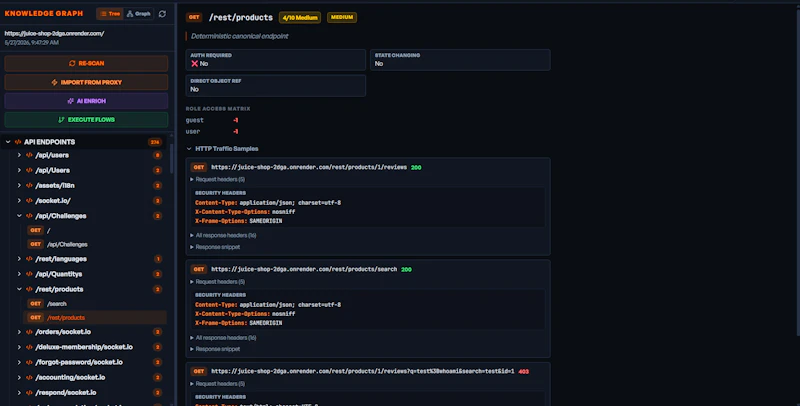Click code icon next to /api/Quantitys

29,274
